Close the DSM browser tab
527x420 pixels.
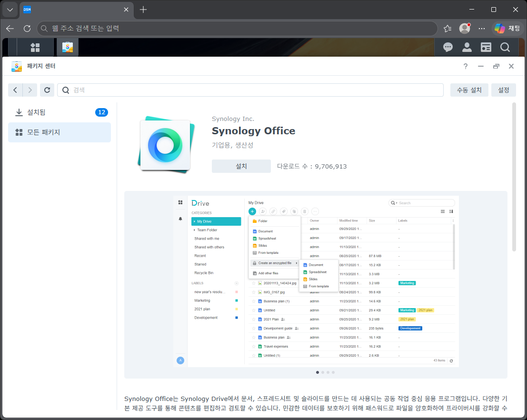tap(126, 10)
